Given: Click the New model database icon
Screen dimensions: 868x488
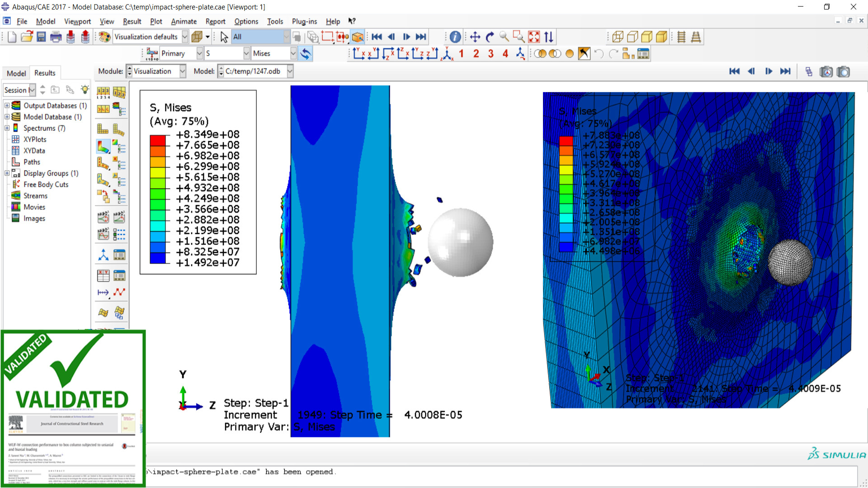Looking at the screenshot, I should point(12,37).
